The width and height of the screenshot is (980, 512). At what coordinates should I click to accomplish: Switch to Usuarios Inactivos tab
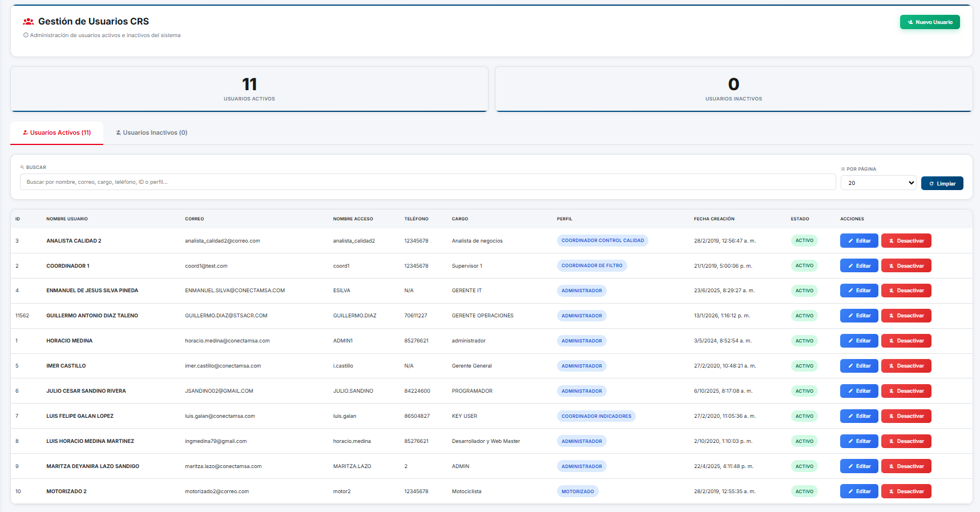[151, 133]
